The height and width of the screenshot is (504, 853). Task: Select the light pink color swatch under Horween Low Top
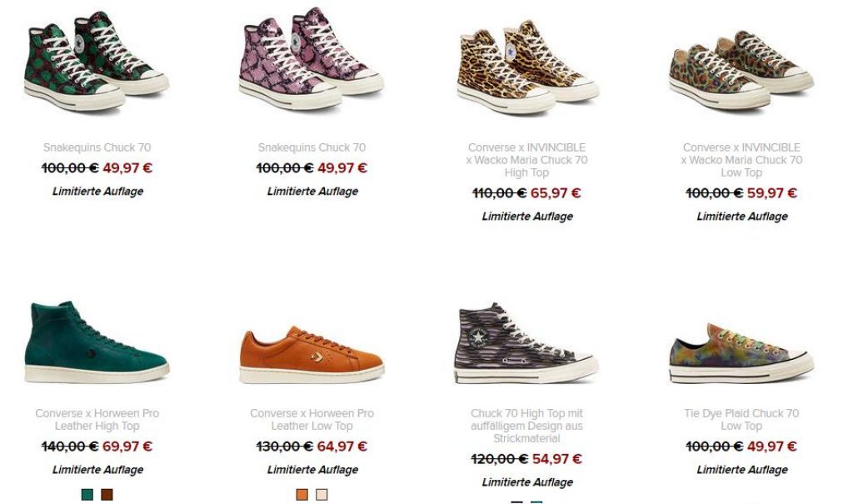coord(322,494)
